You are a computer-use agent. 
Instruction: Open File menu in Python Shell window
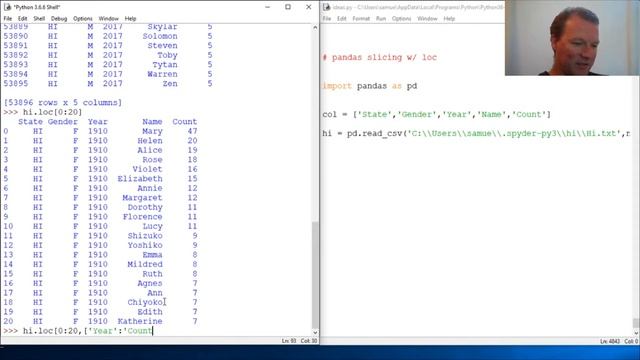pos(8,19)
